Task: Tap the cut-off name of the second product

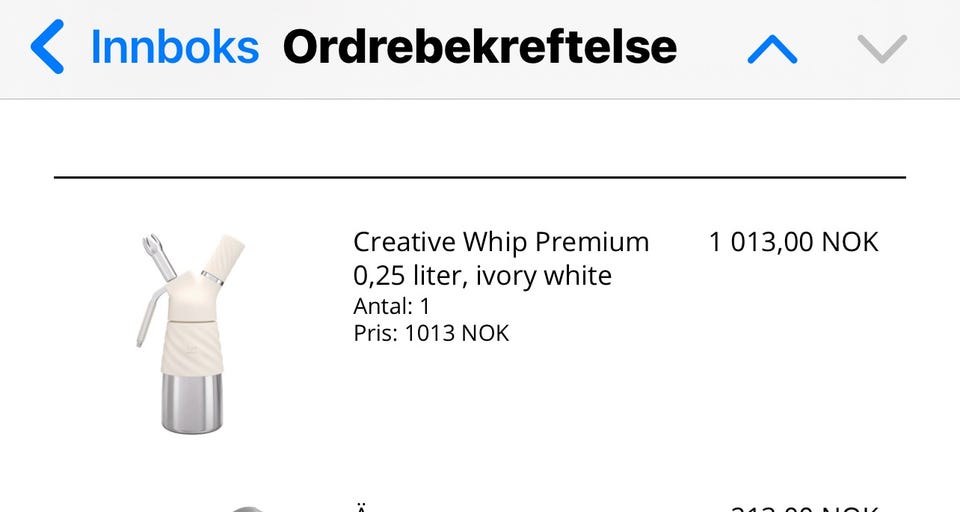Action: pos(361,508)
